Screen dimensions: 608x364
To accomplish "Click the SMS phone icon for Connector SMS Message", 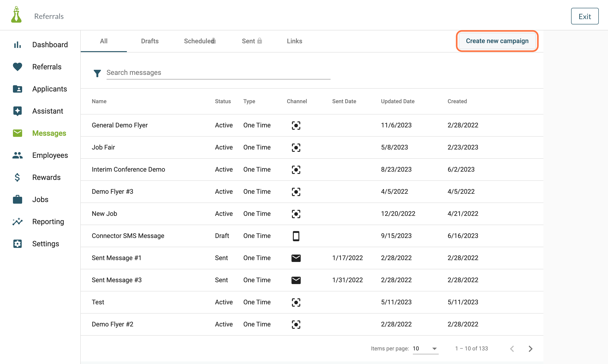I will tap(296, 236).
